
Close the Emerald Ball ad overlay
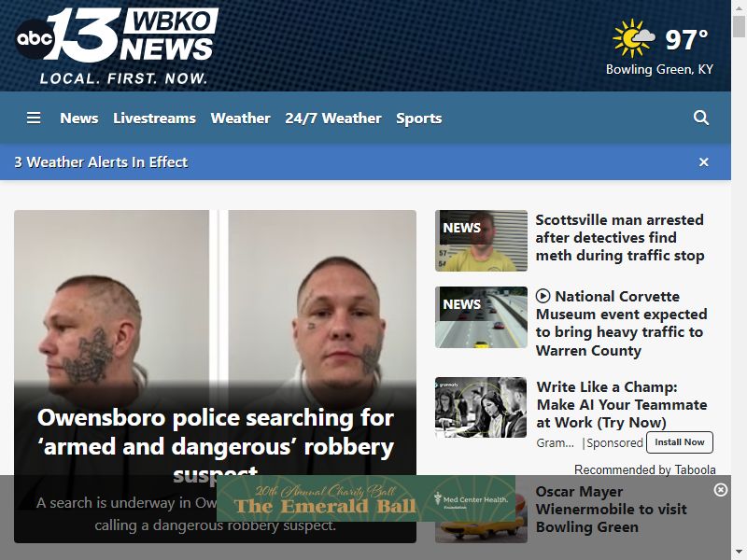[x=721, y=489]
